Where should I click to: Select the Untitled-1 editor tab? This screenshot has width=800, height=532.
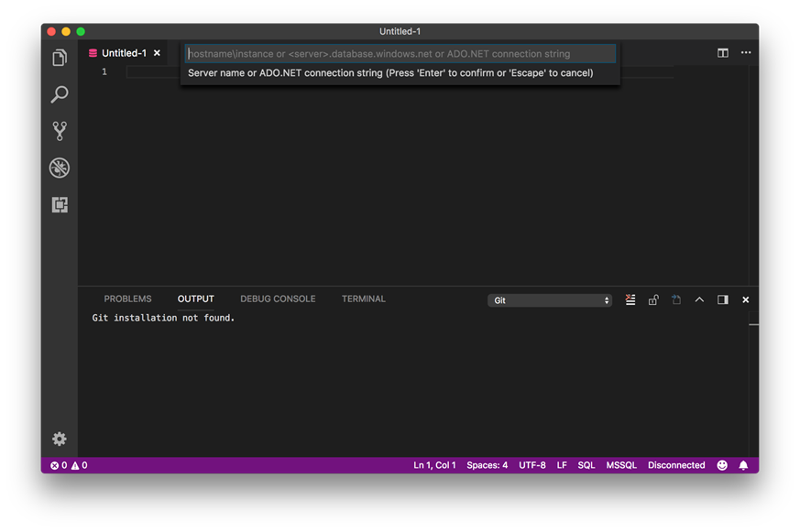point(124,53)
